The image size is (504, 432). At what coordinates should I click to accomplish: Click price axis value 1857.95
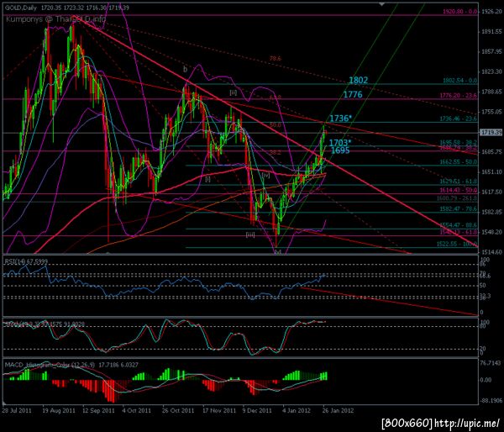tap(491, 51)
